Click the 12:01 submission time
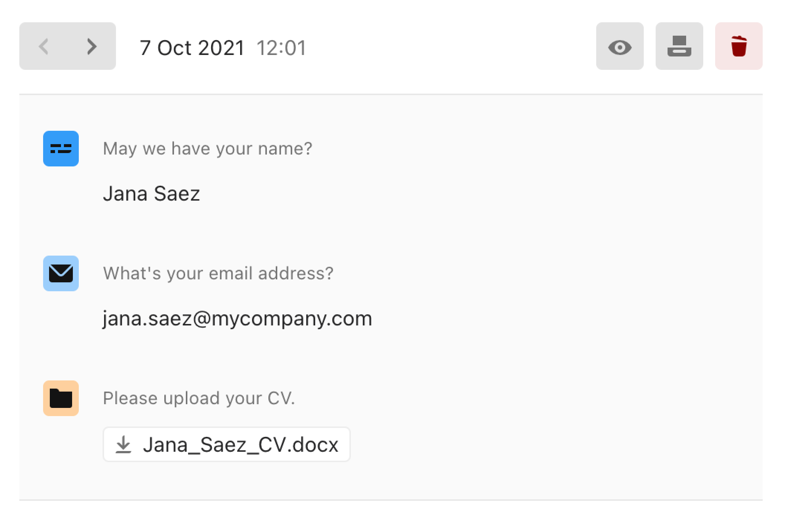 click(x=281, y=48)
